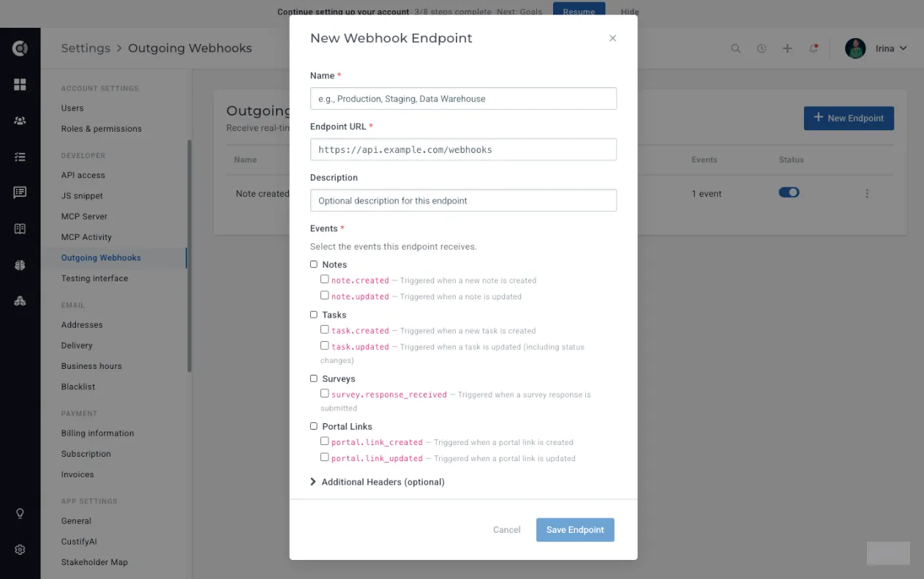Open the customers people icon in sidebar
Screen dimensions: 924x579
[20, 121]
